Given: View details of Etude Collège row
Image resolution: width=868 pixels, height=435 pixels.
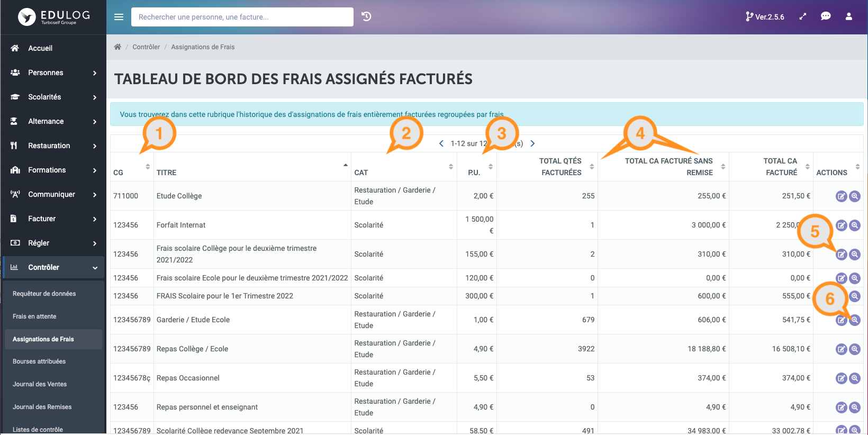Looking at the screenshot, I should pos(855,196).
